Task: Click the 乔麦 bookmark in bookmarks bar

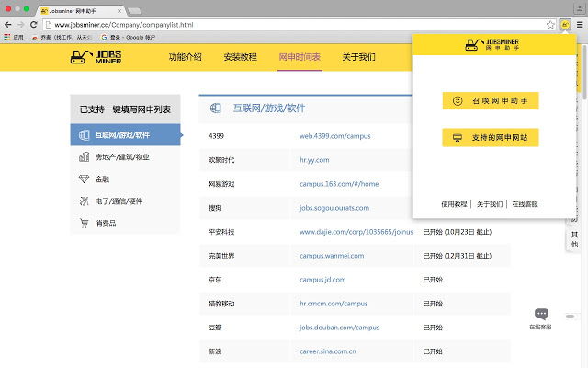Action: click(x=62, y=37)
